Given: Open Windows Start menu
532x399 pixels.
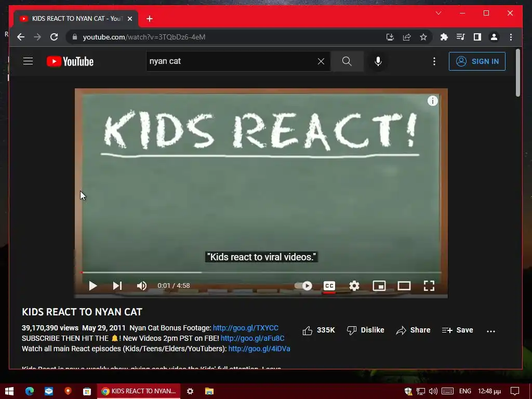Looking at the screenshot, I should coord(9,391).
